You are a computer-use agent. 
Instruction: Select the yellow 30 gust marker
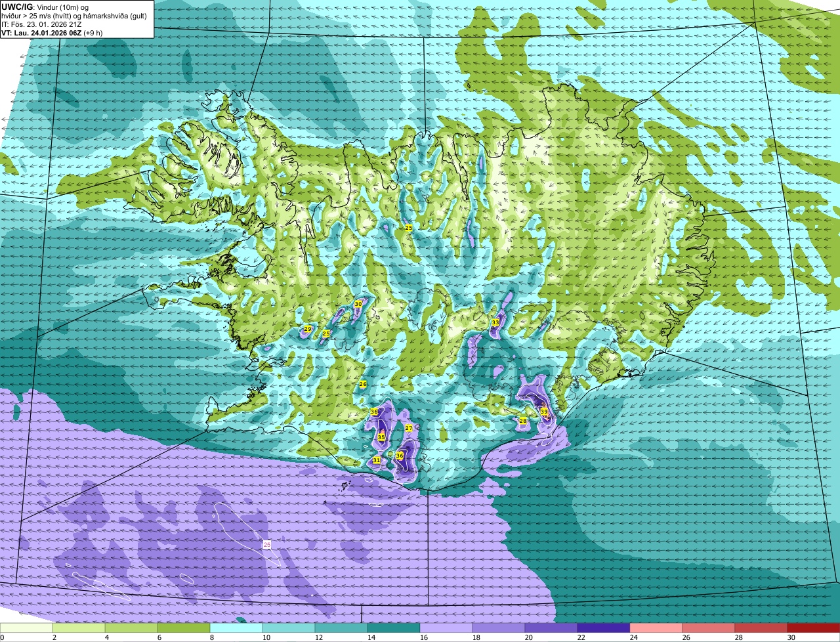point(358,304)
